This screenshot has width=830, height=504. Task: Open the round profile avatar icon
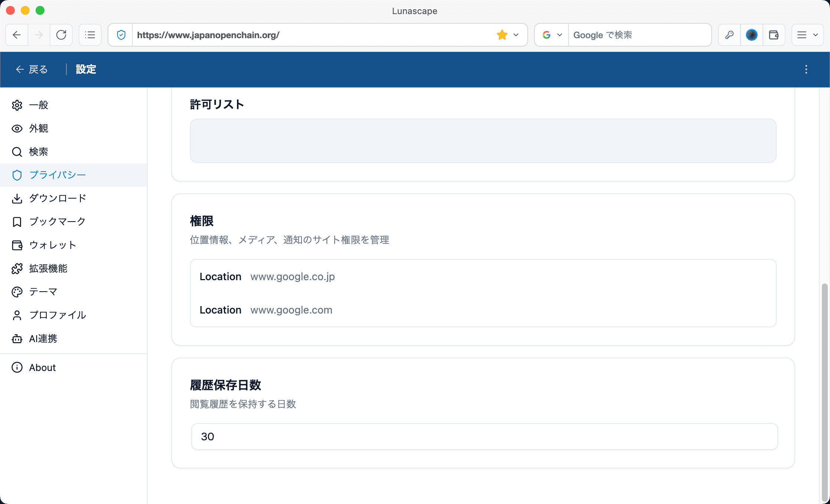(x=752, y=35)
